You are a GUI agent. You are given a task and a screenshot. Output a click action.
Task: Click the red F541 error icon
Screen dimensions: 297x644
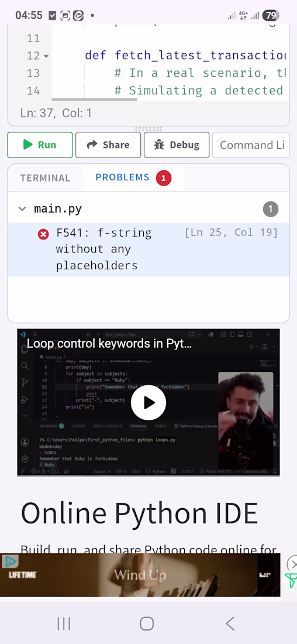click(x=43, y=235)
